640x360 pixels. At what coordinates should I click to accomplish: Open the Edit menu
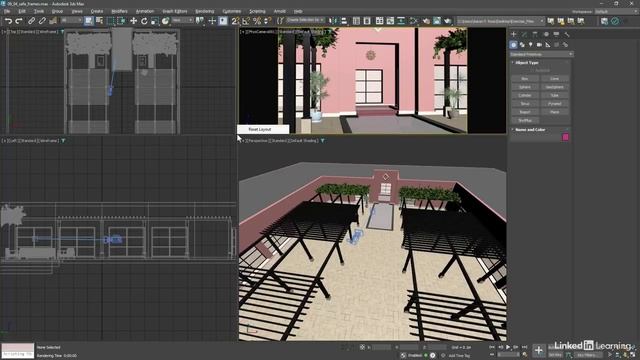coord(22,11)
